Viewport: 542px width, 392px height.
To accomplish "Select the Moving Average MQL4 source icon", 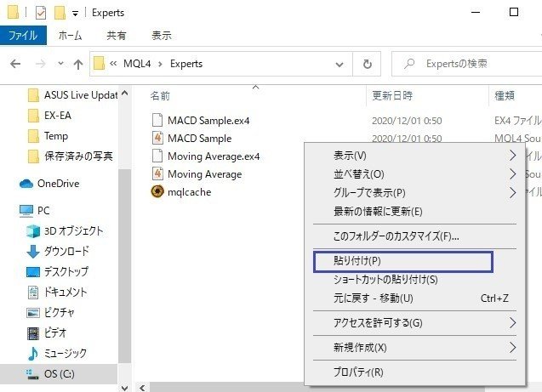I will tap(157, 173).
